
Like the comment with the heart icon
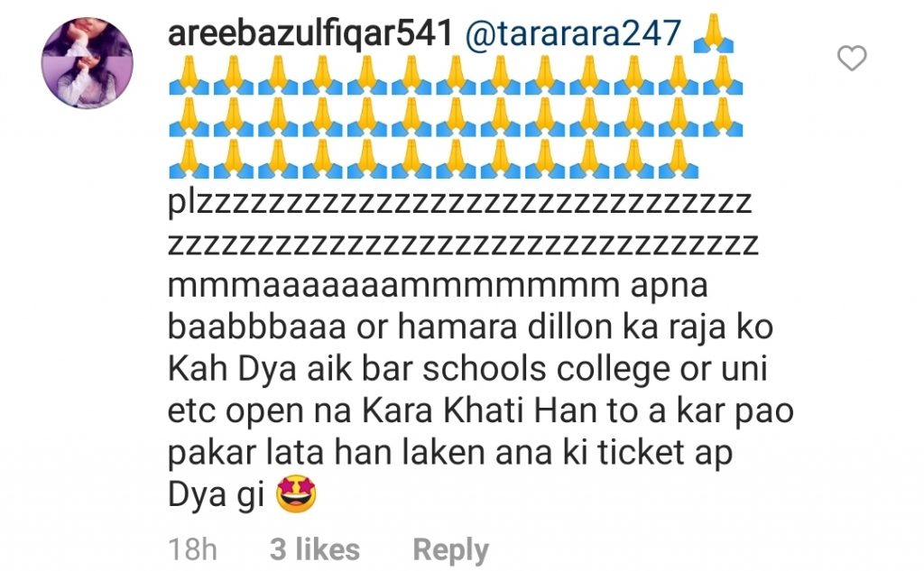(852, 58)
